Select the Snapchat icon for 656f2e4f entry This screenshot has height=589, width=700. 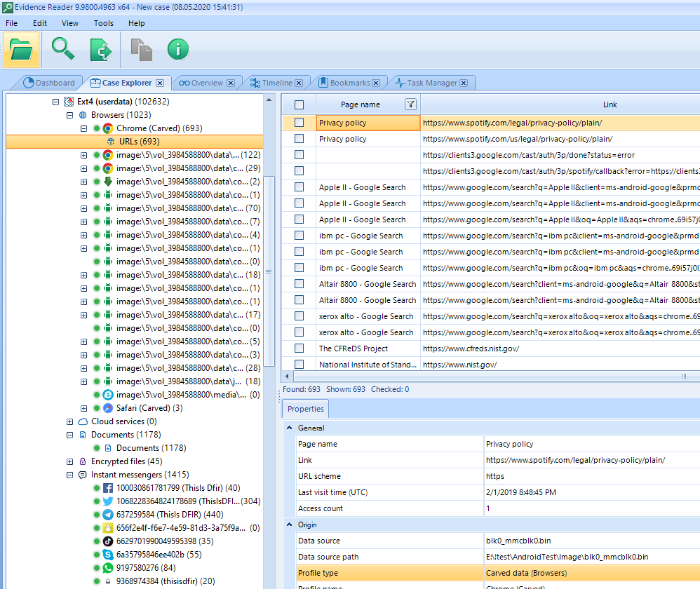click(x=107, y=528)
